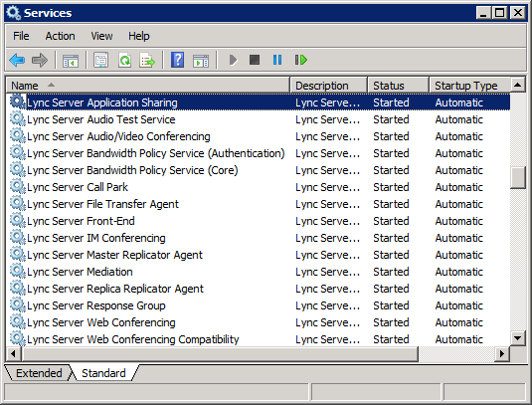
Task: Click the Restart Service icon
Action: 301,60
